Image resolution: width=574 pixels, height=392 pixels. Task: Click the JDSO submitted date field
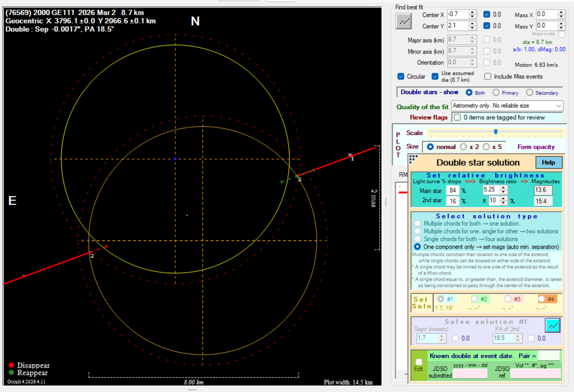click(470, 373)
